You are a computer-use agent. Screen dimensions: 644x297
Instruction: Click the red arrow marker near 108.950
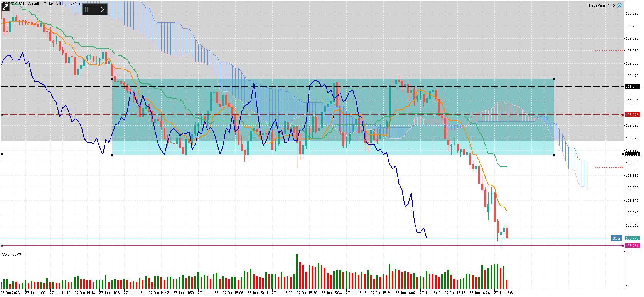click(x=622, y=168)
